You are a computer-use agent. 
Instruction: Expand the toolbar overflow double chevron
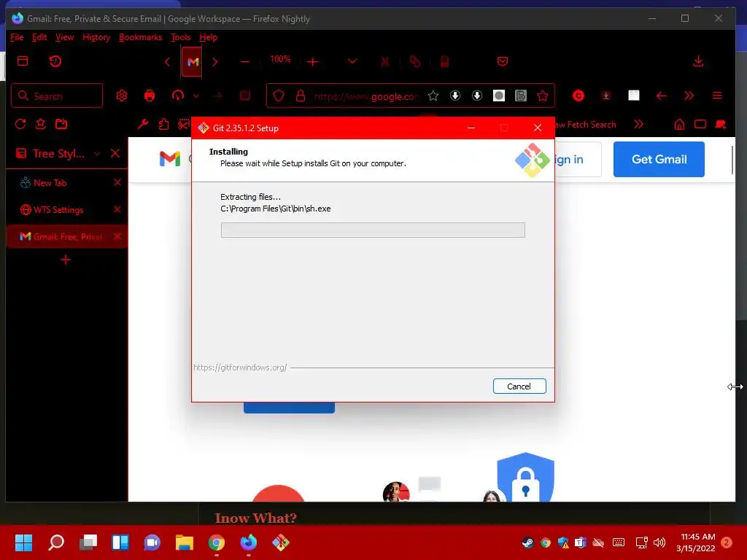tap(689, 96)
